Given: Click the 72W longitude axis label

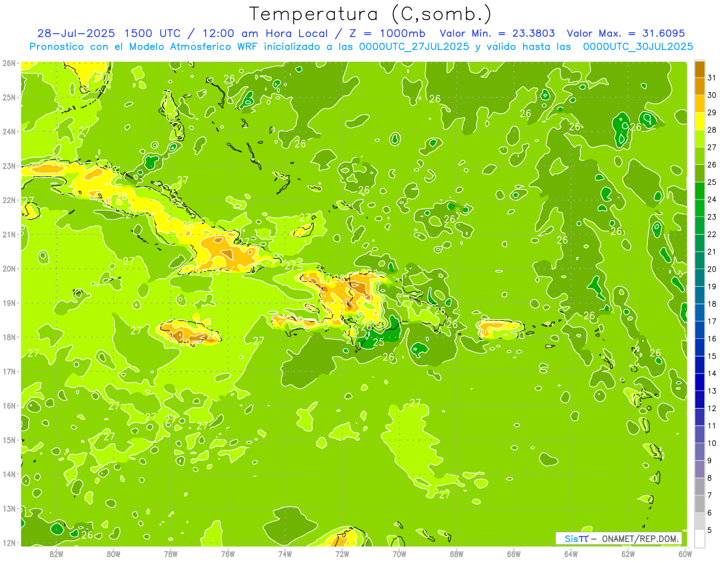Looking at the screenshot, I should click(x=342, y=554).
